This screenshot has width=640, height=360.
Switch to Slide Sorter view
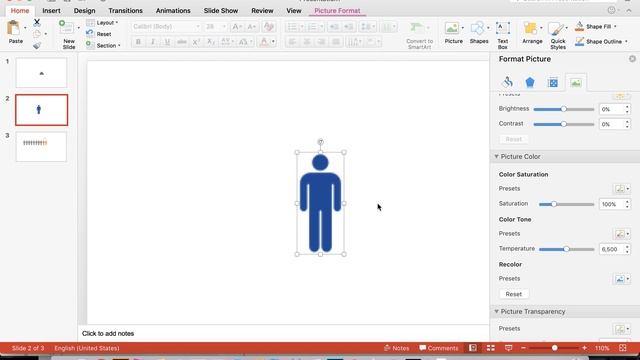[x=491, y=348]
